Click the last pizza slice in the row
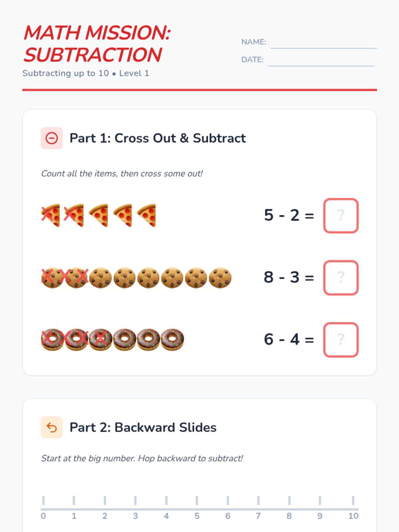 point(147,215)
